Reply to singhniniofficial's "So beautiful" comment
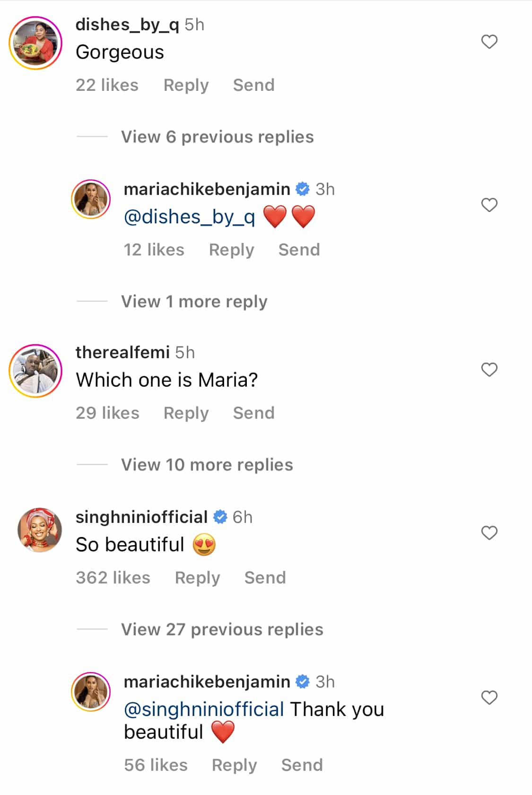The width and height of the screenshot is (532, 795). pos(197,578)
